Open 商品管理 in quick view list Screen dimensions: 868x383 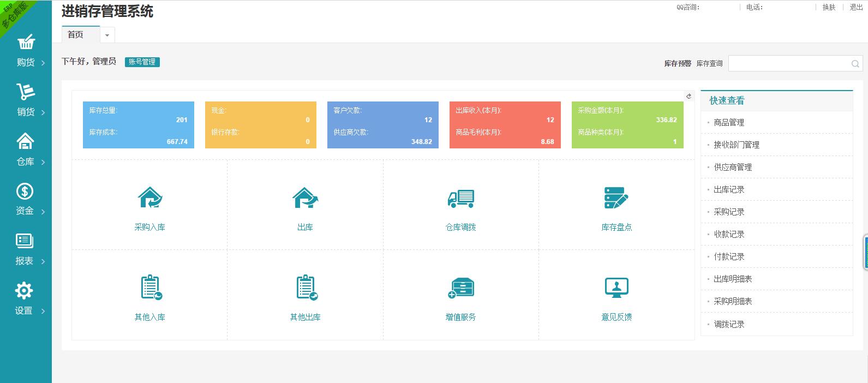point(729,123)
